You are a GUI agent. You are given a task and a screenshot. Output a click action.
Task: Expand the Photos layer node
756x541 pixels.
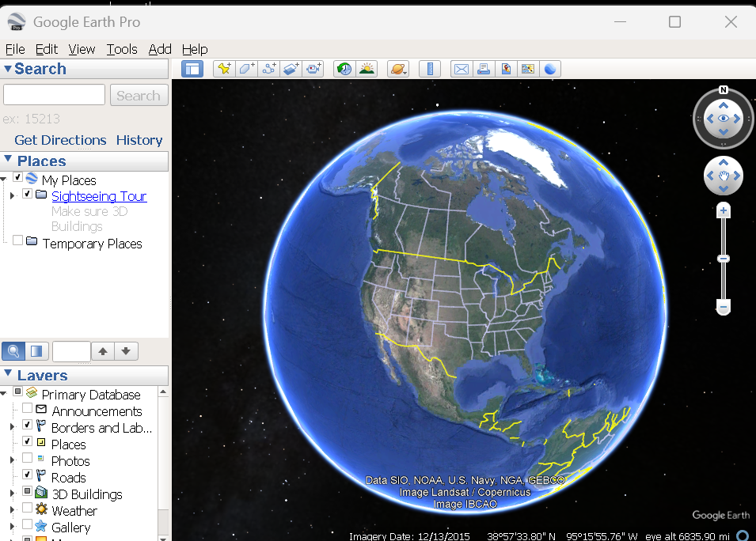click(x=13, y=460)
